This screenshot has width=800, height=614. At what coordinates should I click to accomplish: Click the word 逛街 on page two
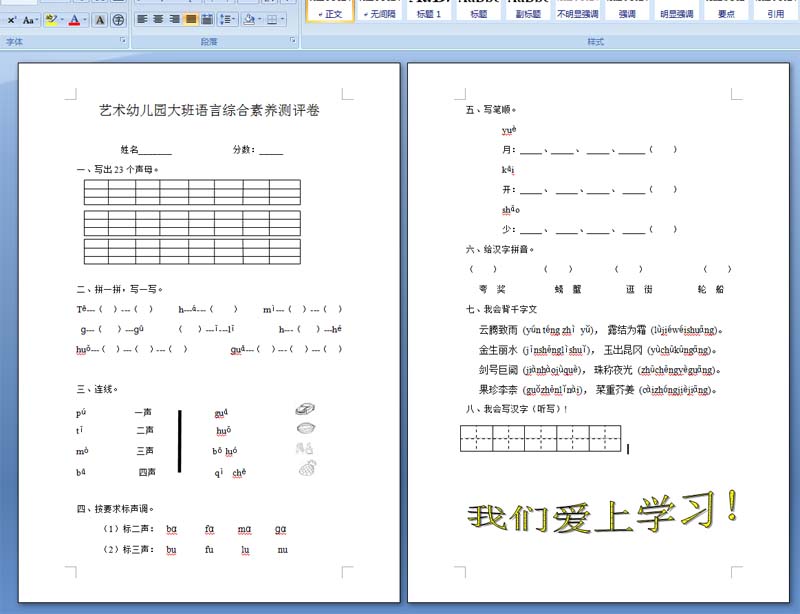click(x=639, y=289)
